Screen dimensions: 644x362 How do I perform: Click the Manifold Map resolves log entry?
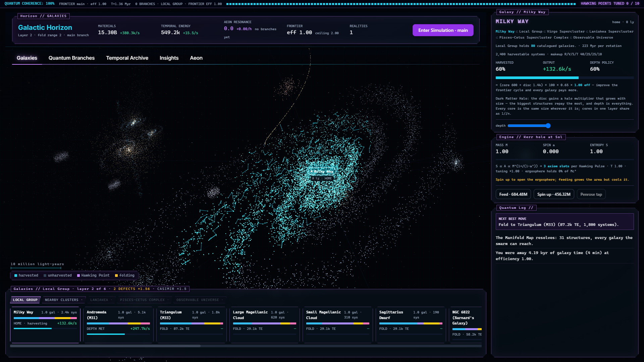click(564, 241)
